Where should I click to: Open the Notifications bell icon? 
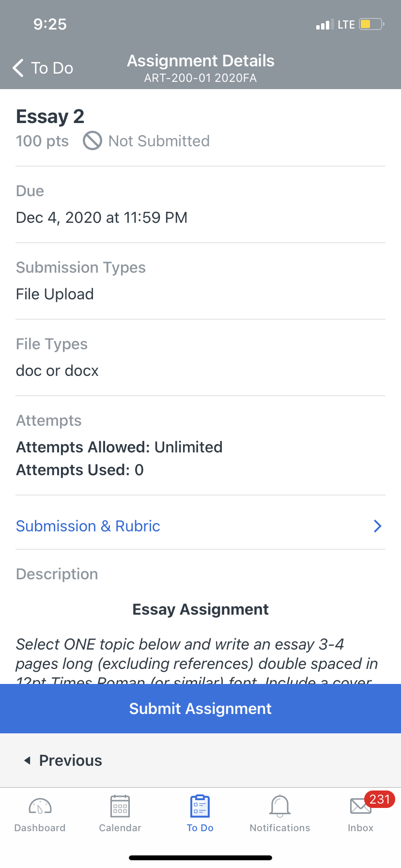[x=280, y=806]
